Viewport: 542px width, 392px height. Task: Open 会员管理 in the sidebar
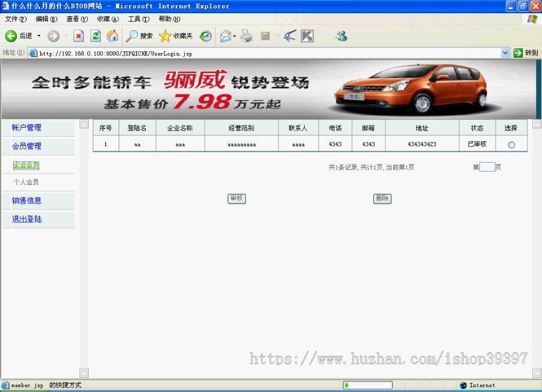point(26,146)
